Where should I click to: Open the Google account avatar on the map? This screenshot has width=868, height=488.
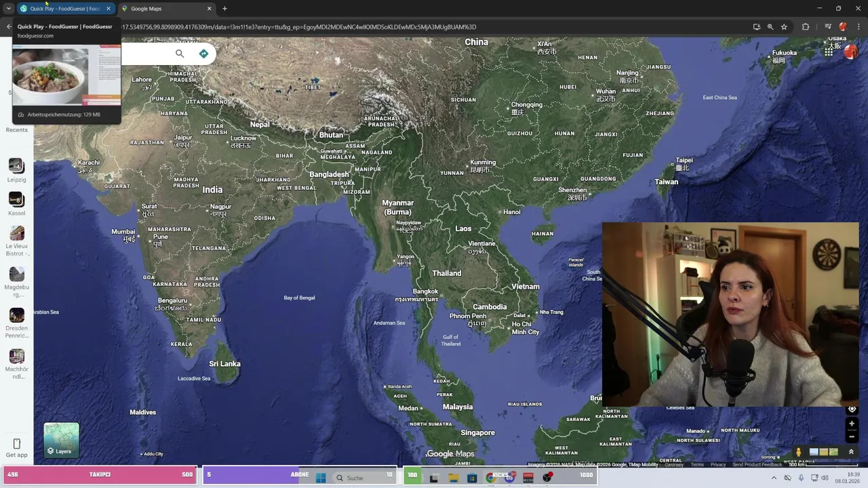[x=850, y=52]
